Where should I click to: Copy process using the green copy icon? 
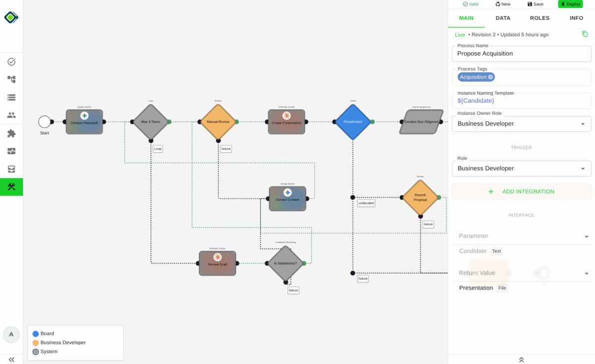pos(585,34)
